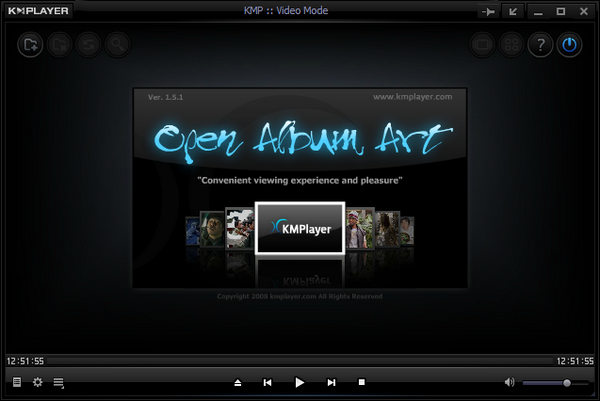Click the eject/open button
The width and height of the screenshot is (600, 401).
237,382
